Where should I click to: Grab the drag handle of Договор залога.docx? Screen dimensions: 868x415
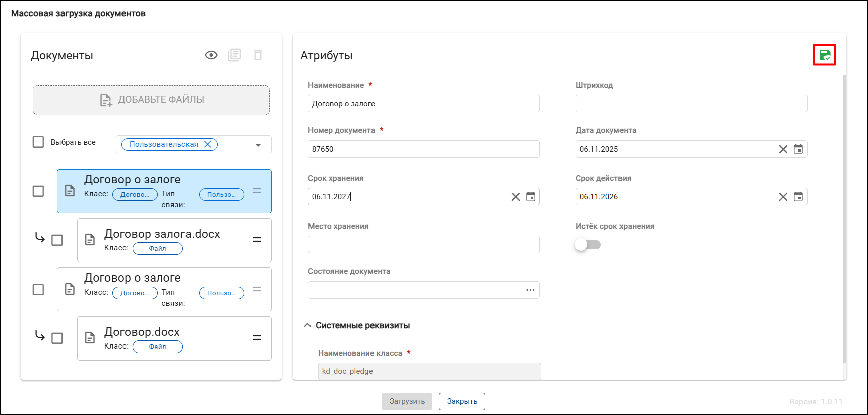[257, 240]
